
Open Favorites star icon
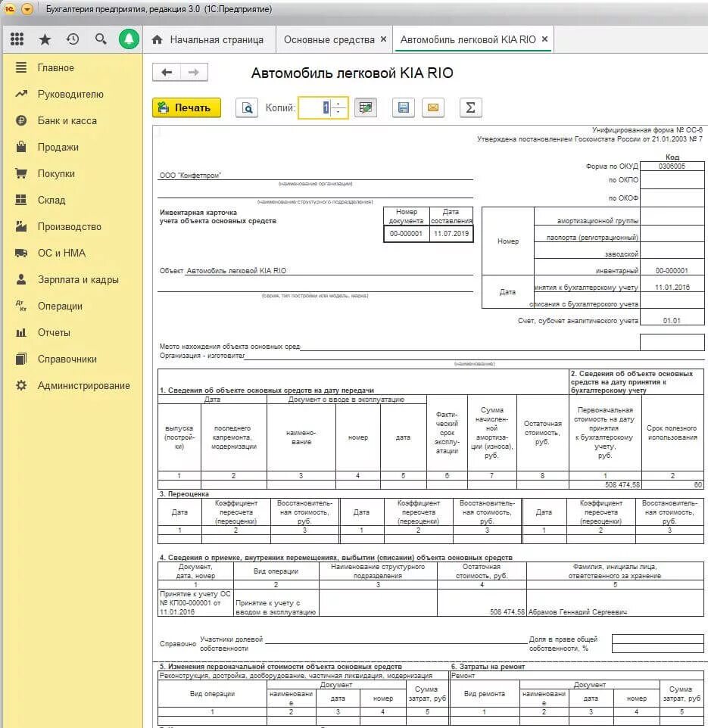[x=45, y=39]
